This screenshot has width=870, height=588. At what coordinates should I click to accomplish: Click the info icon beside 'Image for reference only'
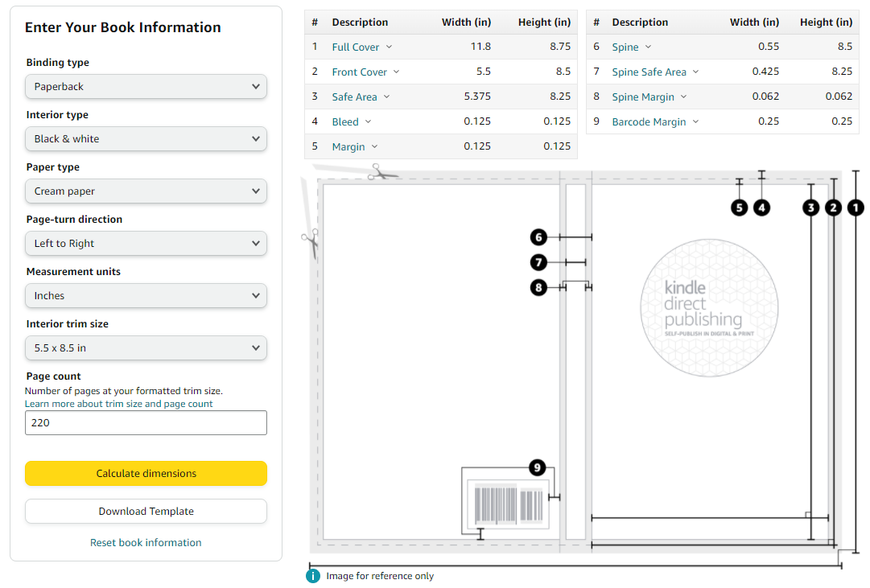click(313, 576)
